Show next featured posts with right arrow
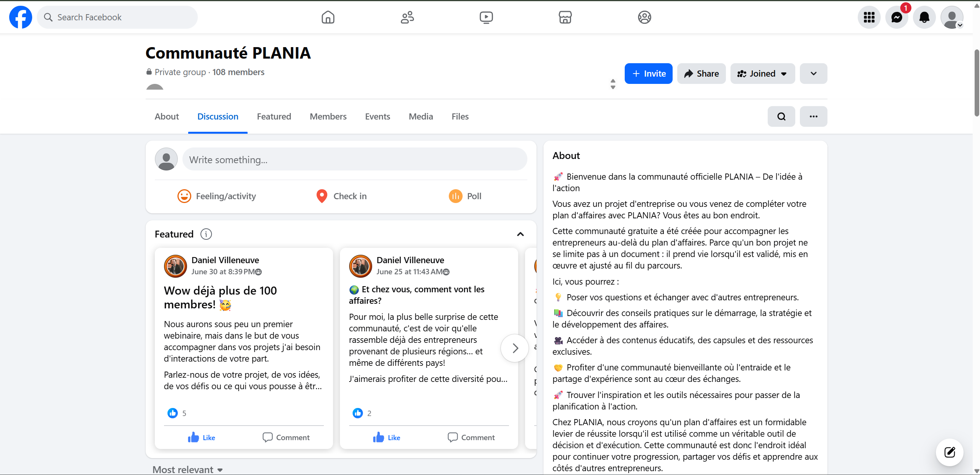This screenshot has height=475, width=980. coord(515,348)
